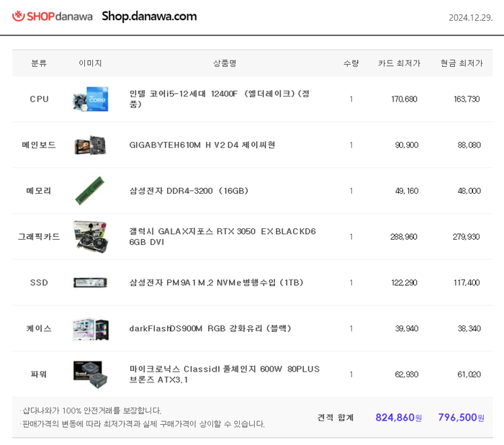This screenshot has height=445, width=504.
Task: Open the Intel Core CPU product thumbnail
Action: [91, 99]
